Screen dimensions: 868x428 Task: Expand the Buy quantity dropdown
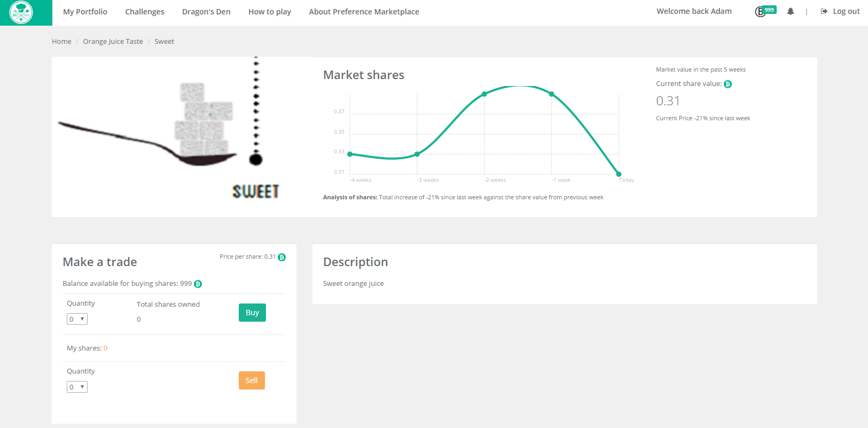[x=77, y=319]
